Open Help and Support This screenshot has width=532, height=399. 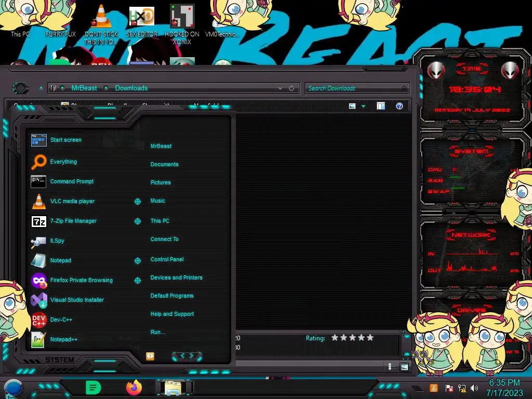tap(172, 314)
